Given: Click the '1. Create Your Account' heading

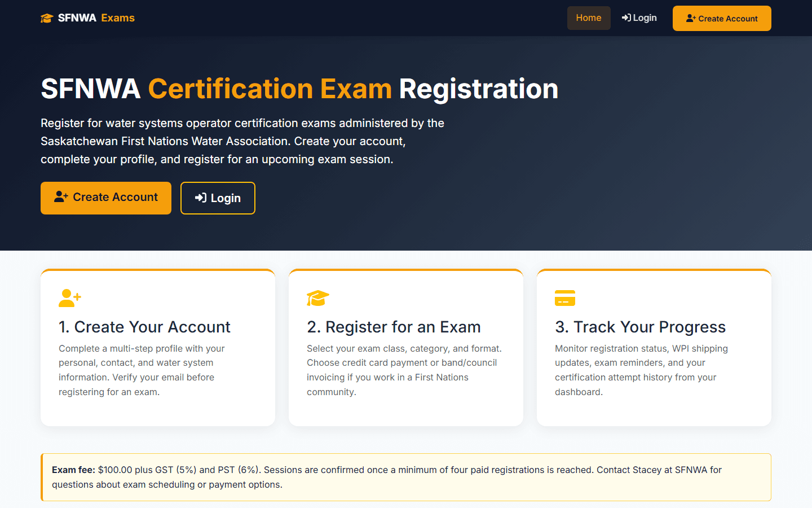Looking at the screenshot, I should pyautogui.click(x=144, y=327).
